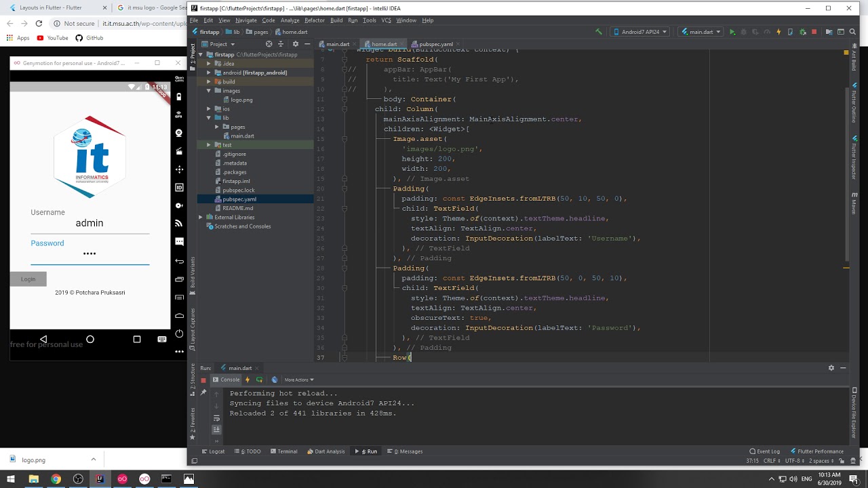Image resolution: width=868 pixels, height=488 pixels.
Task: Click the build project hammer icon
Action: click(598, 32)
